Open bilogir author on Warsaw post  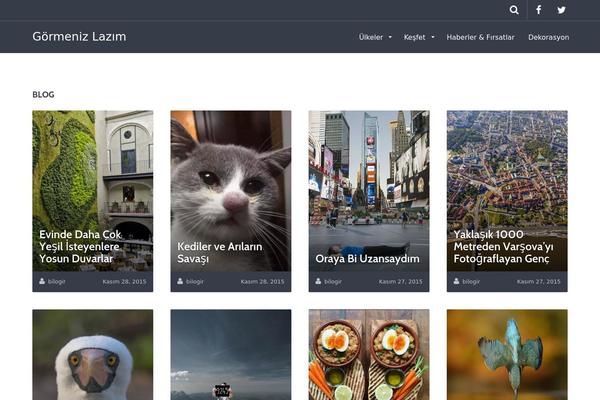coord(471,281)
